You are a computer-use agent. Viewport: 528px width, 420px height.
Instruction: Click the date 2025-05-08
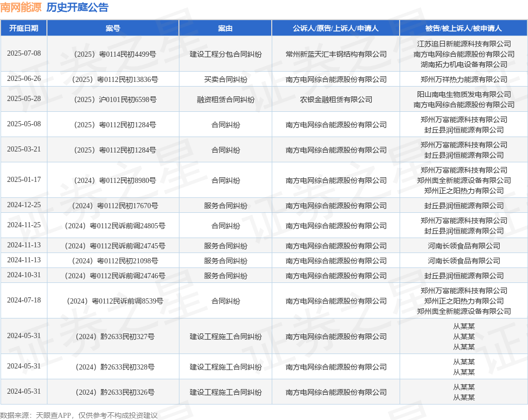coord(24,124)
